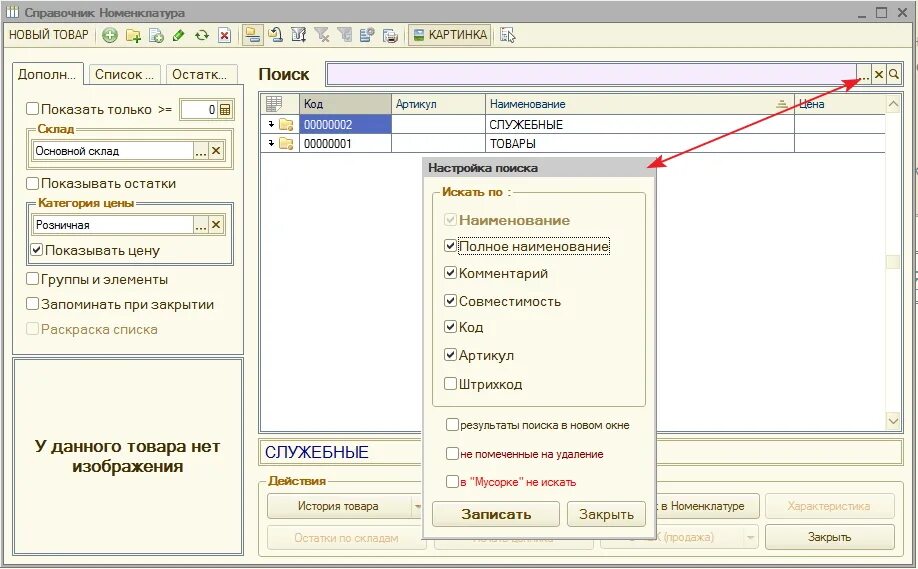Enable the Группы и элементы checkbox
Screen dimensions: 918x569
point(33,279)
